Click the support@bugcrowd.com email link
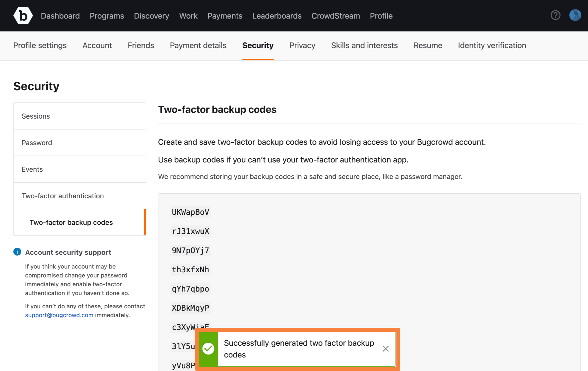The width and height of the screenshot is (588, 371). coord(59,315)
